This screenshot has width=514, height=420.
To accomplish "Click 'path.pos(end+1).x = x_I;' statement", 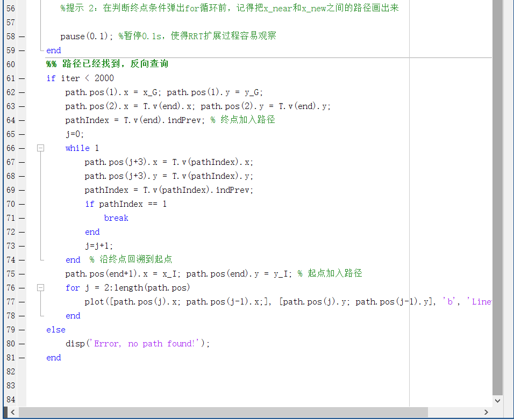I will tap(123, 274).
